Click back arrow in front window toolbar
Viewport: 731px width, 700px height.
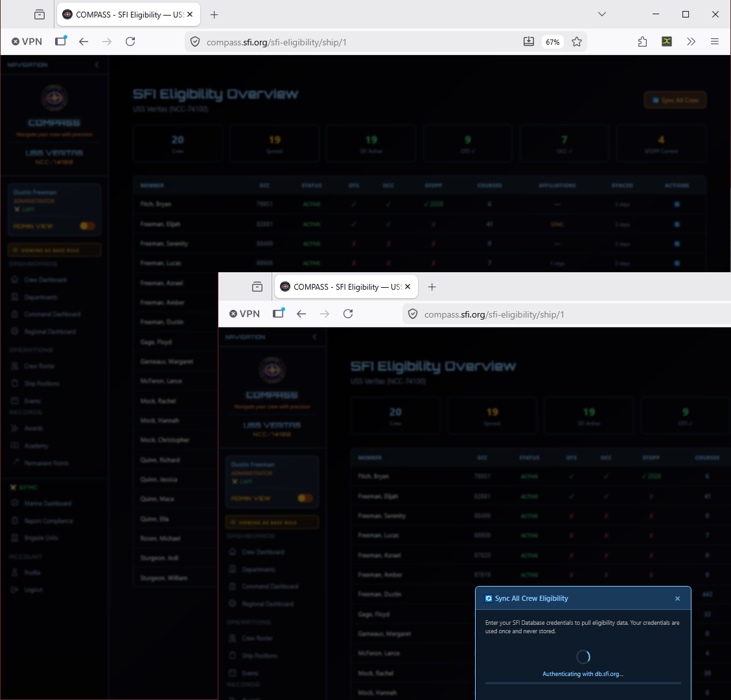301,314
